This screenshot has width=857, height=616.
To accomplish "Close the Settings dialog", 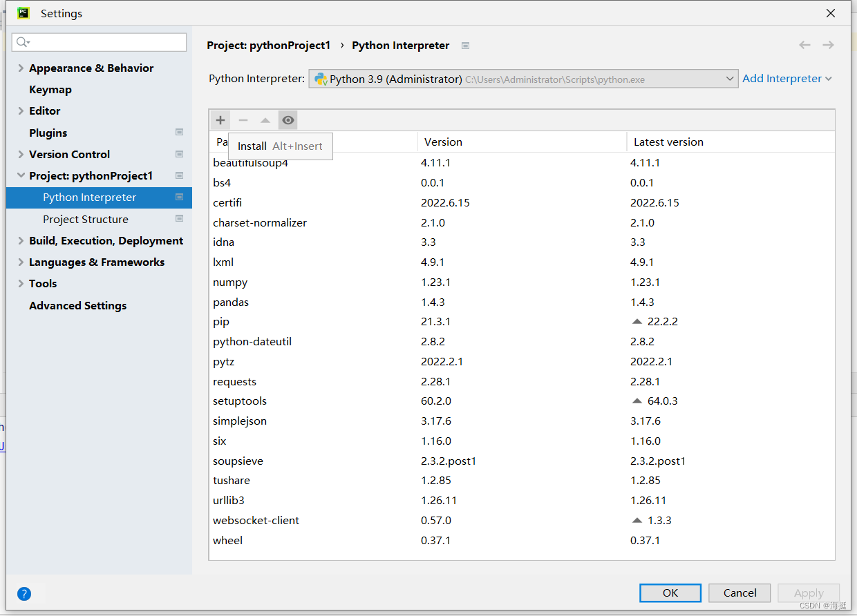I will (830, 13).
